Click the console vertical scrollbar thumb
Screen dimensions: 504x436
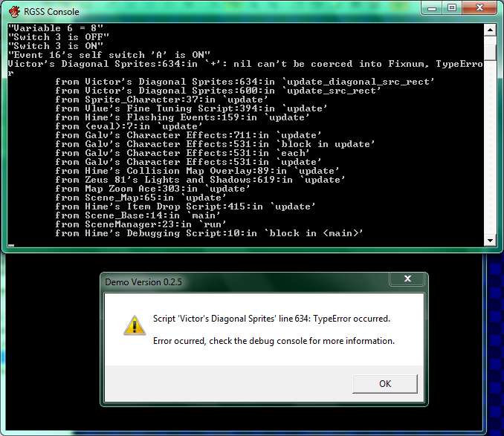(x=490, y=51)
